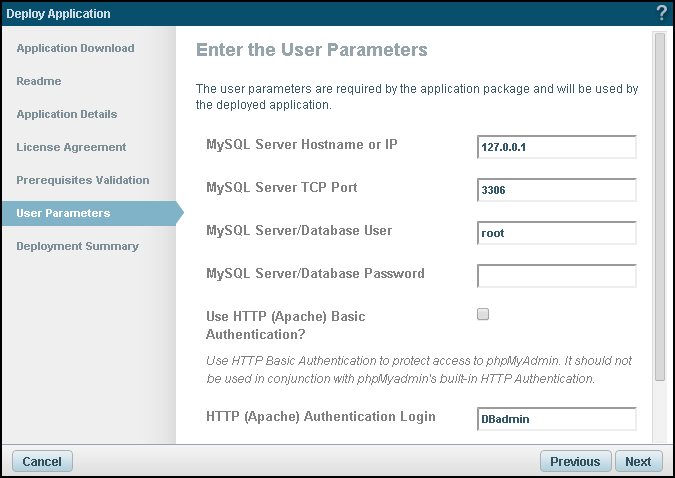Open help via question mark icon
The height and width of the screenshot is (478, 675).
point(661,13)
